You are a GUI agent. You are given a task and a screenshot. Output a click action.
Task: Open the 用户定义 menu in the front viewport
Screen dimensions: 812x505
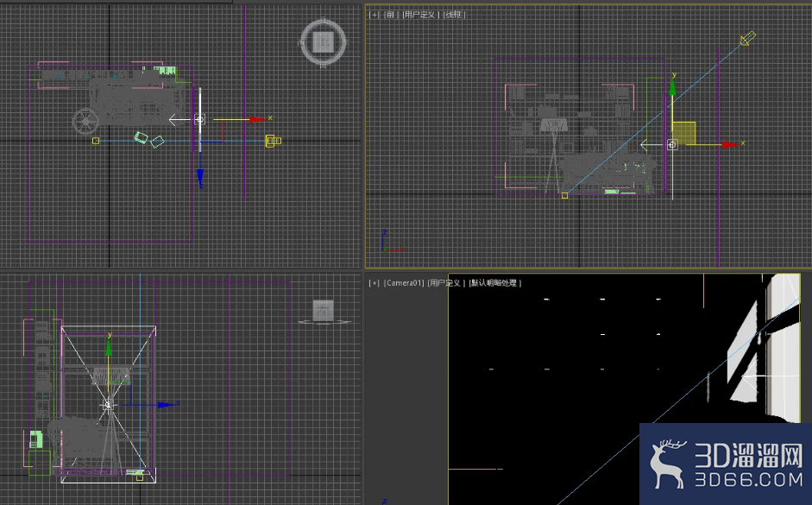[x=420, y=15]
